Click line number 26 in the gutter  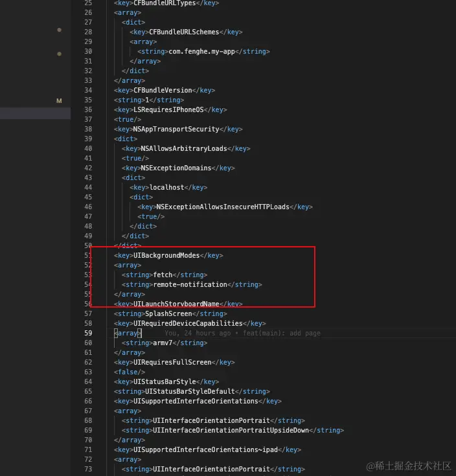point(88,12)
